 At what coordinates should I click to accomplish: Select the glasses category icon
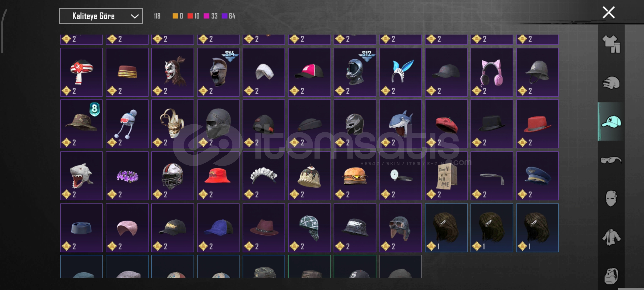611,160
